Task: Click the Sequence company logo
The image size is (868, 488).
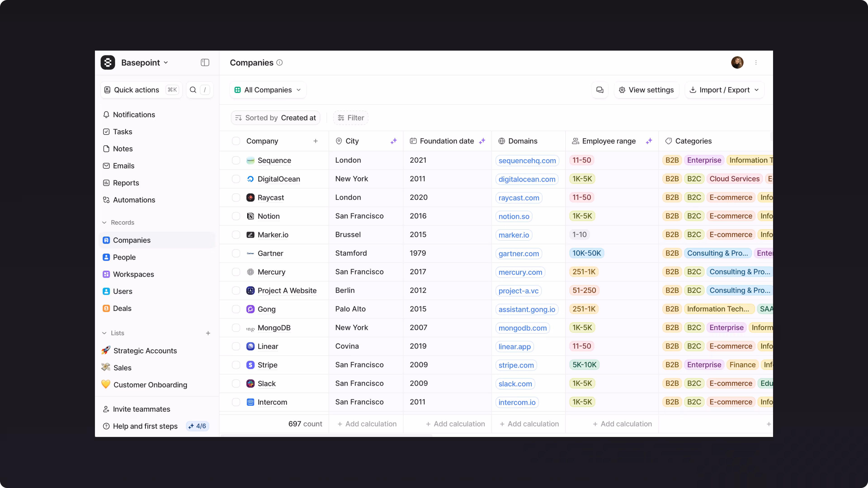Action: pos(250,160)
